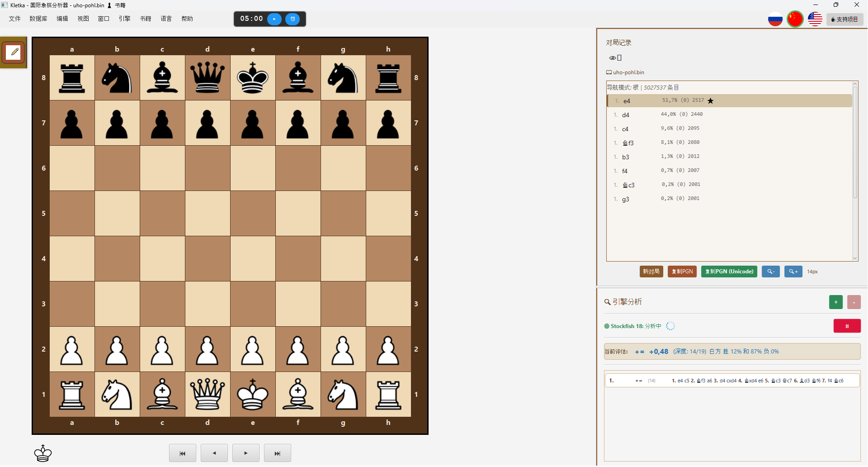Screen dimensions: 868x467
Task: Step forward one move
Action: (246, 453)
